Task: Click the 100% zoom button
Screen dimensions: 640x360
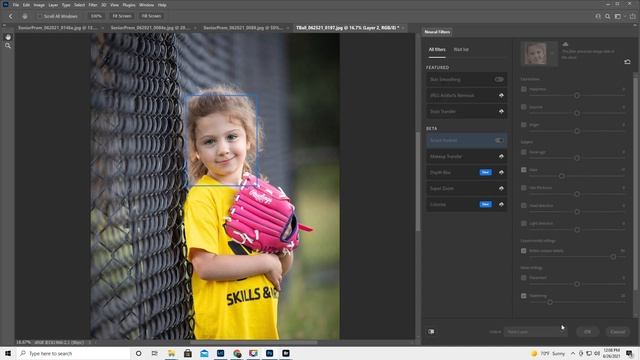Action: point(96,16)
